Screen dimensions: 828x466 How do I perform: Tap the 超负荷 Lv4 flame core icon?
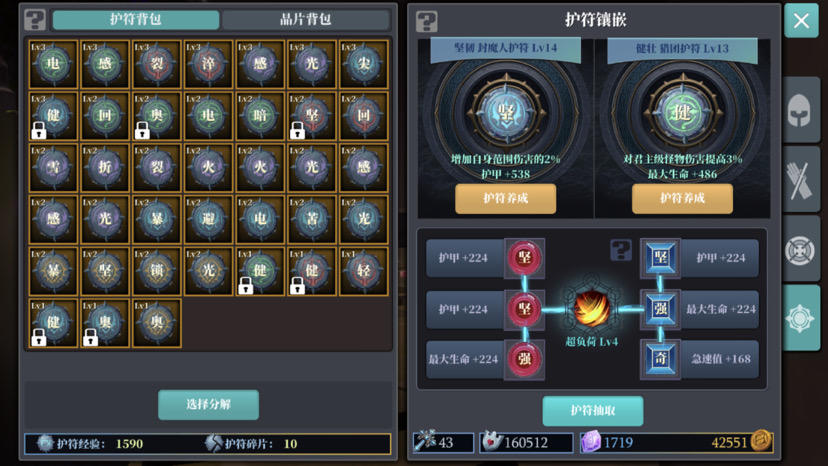point(591,309)
